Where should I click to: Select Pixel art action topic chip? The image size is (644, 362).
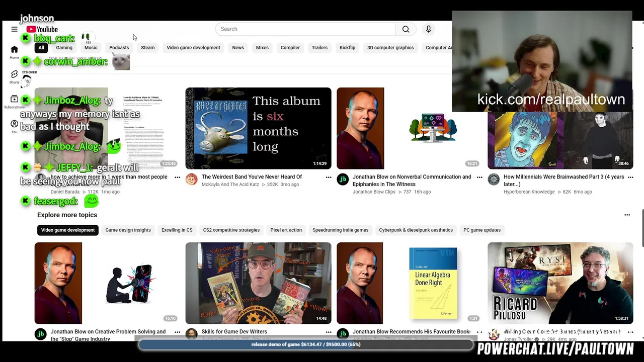tap(286, 230)
